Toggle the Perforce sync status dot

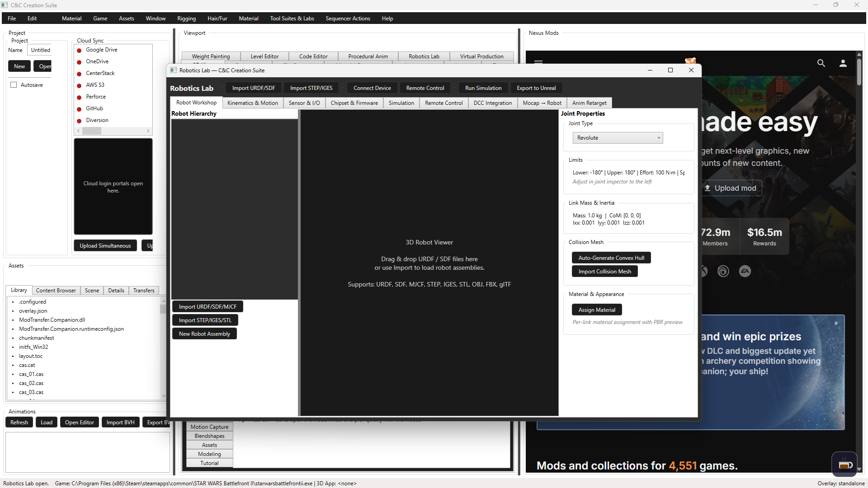click(x=79, y=97)
